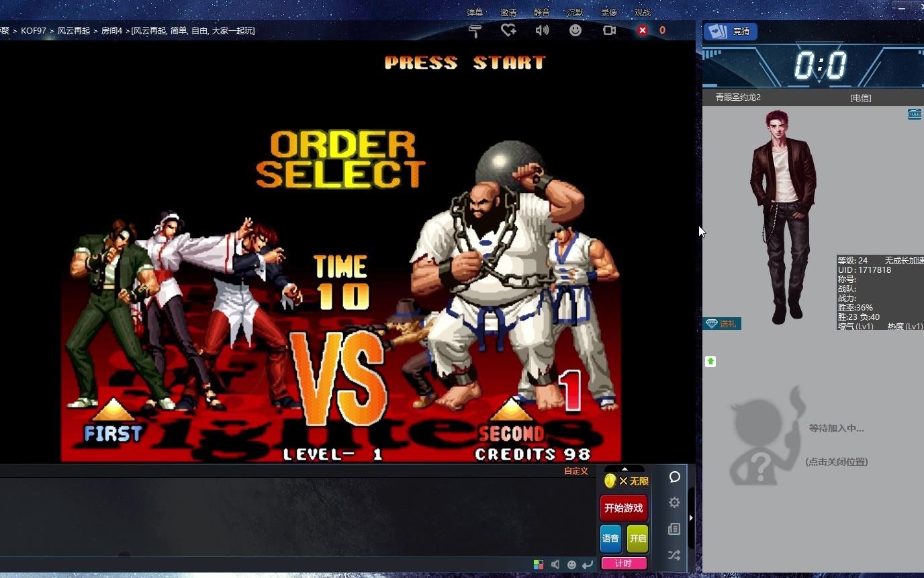This screenshot has height=578, width=924.
Task: Click the heart-plus invite icon
Action: 508,30
